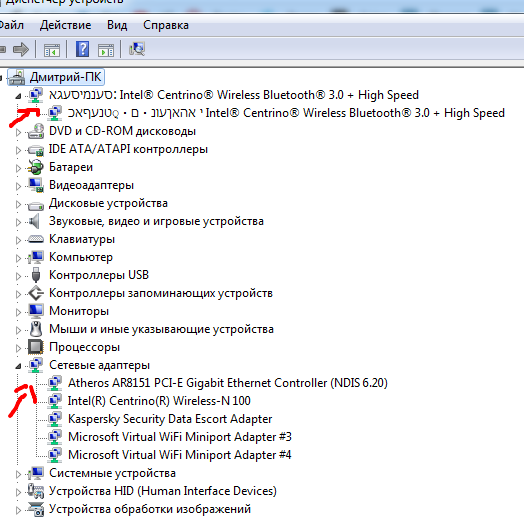Collapse the Bluetooth category at top of tree
Image resolution: width=524 pixels, height=528 pixels.
(18, 97)
